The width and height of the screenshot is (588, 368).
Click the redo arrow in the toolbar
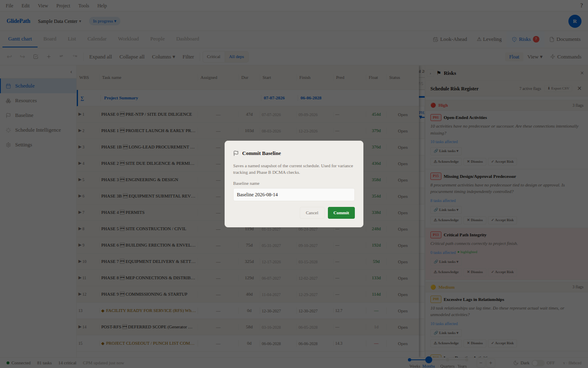(x=22, y=56)
